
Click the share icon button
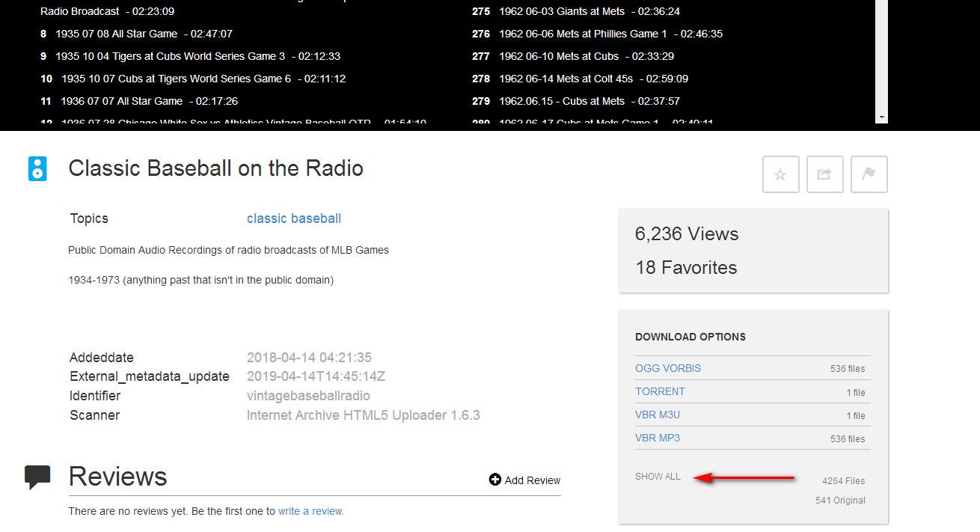(824, 174)
